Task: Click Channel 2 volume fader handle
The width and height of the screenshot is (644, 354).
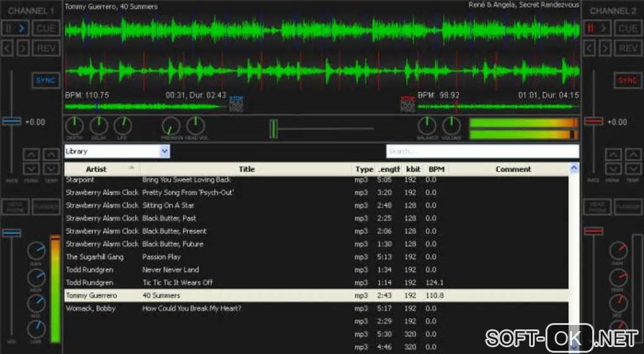Action: tap(594, 231)
